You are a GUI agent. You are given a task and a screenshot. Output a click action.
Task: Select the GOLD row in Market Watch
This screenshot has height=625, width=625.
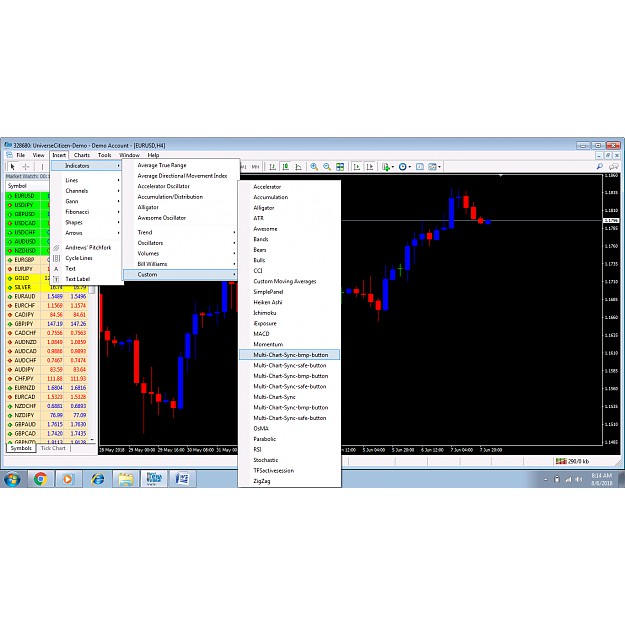(x=22, y=278)
